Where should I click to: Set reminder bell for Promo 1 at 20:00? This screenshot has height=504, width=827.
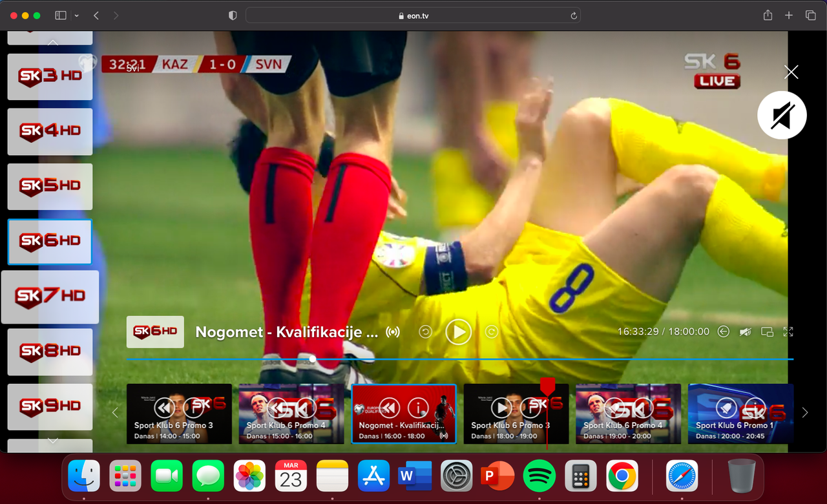point(726,408)
